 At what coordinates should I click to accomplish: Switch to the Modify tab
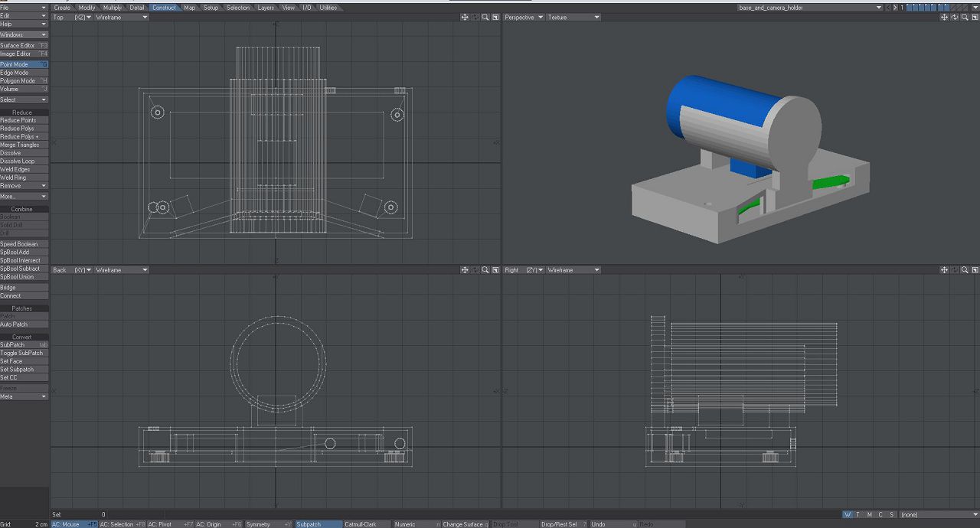coord(87,8)
